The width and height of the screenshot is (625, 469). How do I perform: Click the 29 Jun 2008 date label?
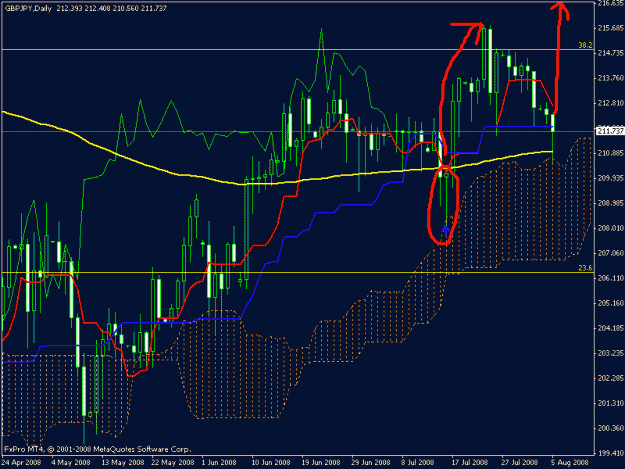(x=371, y=463)
